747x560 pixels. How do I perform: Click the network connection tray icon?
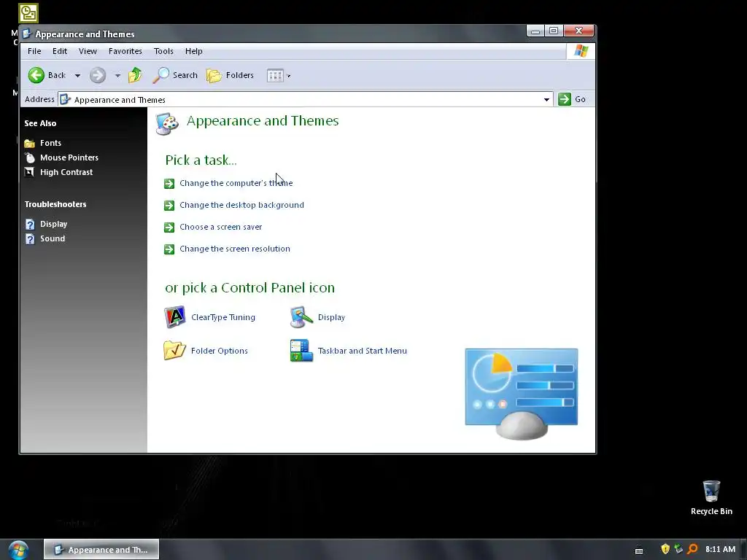(679, 549)
